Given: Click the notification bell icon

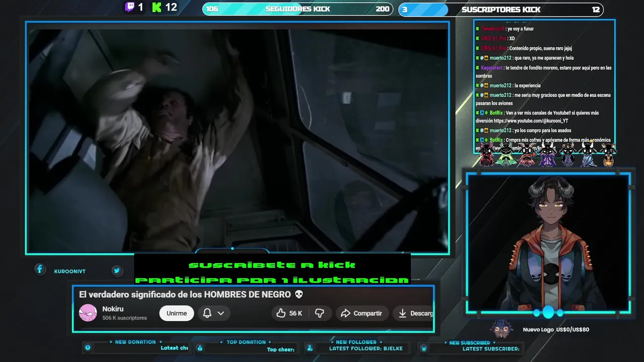Looking at the screenshot, I should point(207,313).
